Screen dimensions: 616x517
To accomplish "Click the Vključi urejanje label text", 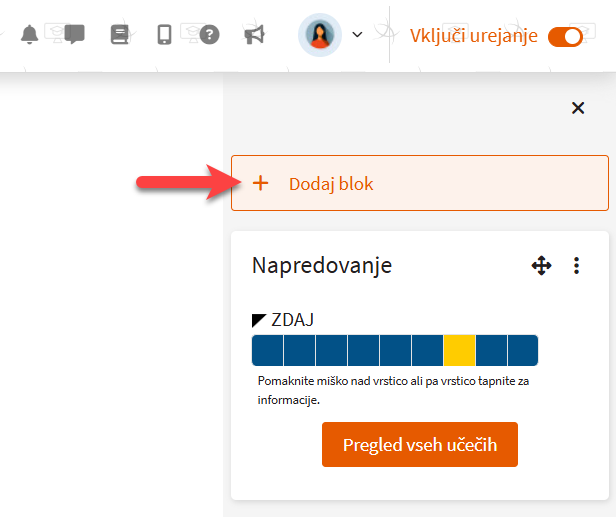I will (x=474, y=36).
